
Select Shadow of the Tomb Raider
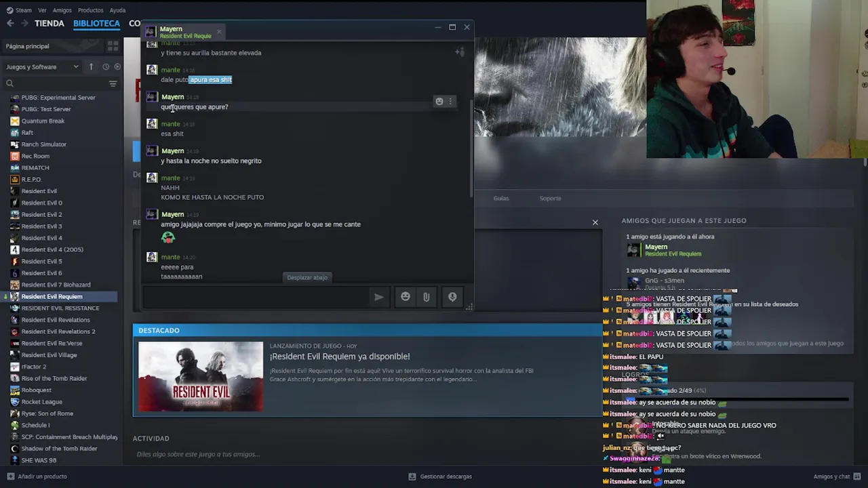(59, 449)
